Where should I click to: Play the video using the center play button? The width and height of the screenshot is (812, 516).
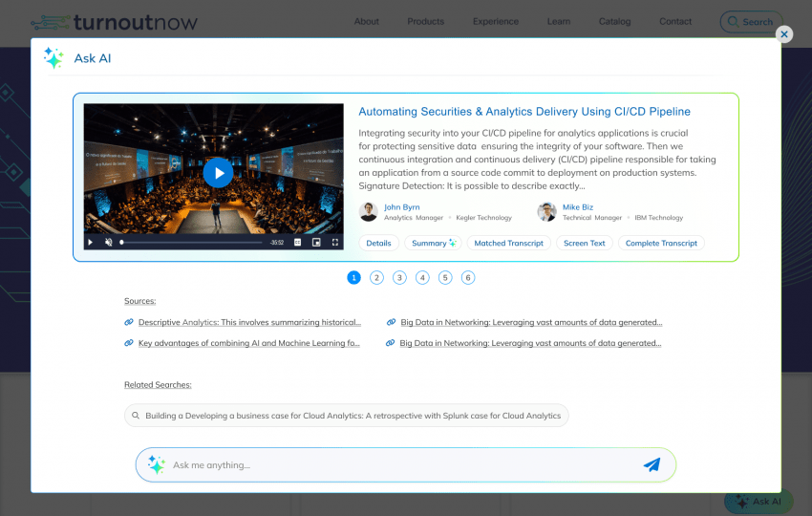pyautogui.click(x=218, y=173)
